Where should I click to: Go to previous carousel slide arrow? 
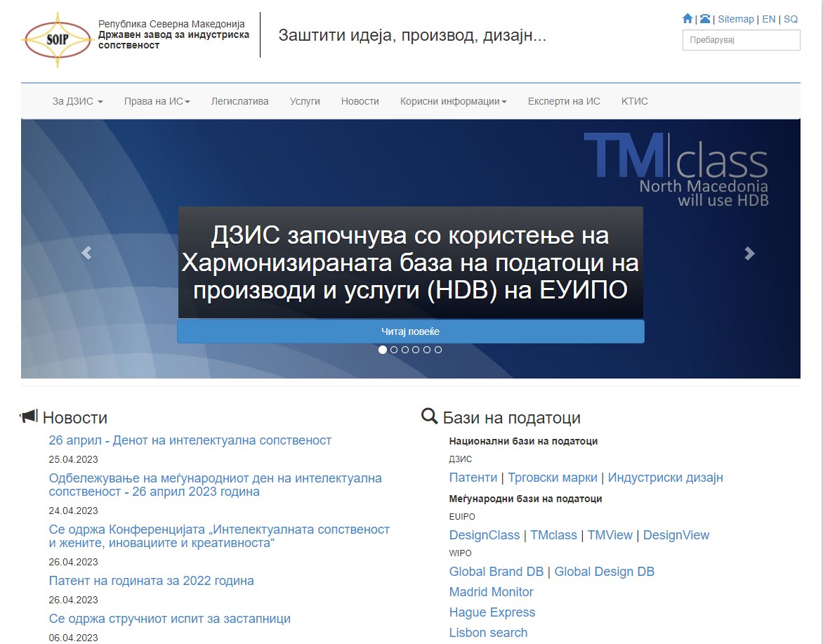click(x=86, y=253)
